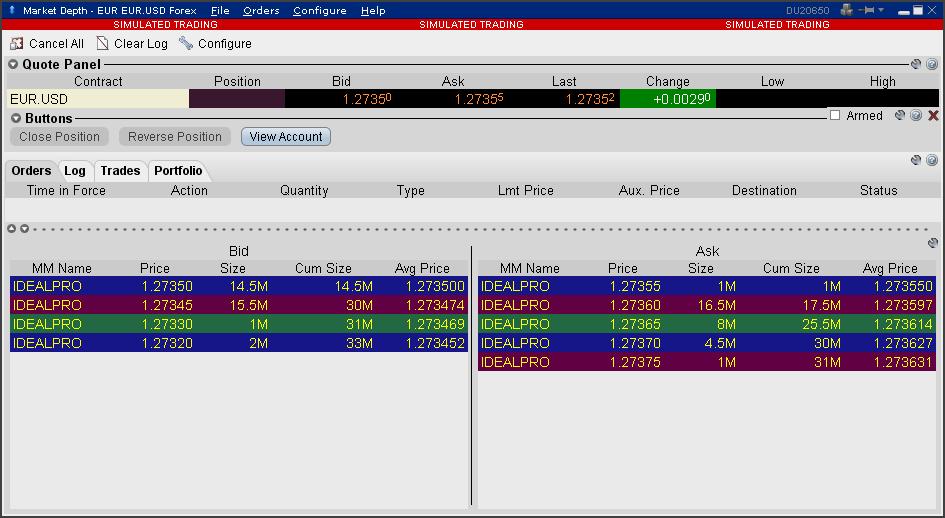The height and width of the screenshot is (518, 945).
Task: Collapse the Buttons section
Action: click(x=16, y=118)
